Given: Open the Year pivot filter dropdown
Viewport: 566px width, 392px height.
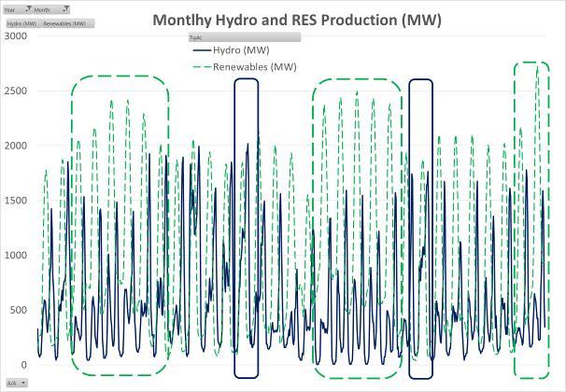Looking at the screenshot, I should (x=18, y=9).
